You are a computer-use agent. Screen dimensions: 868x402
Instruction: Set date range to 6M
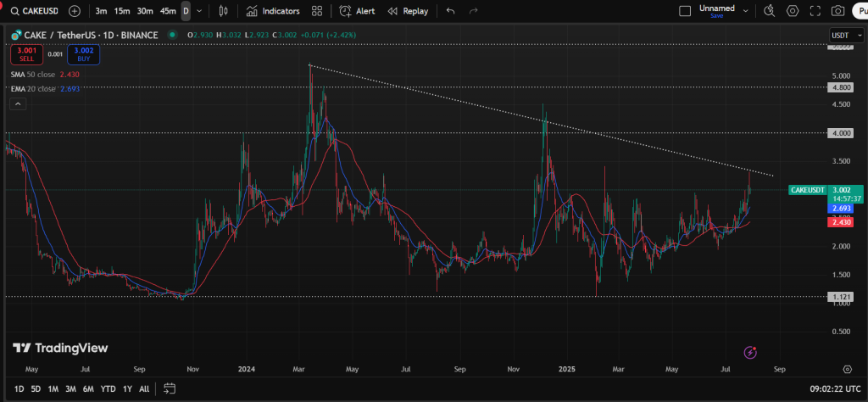[88, 388]
